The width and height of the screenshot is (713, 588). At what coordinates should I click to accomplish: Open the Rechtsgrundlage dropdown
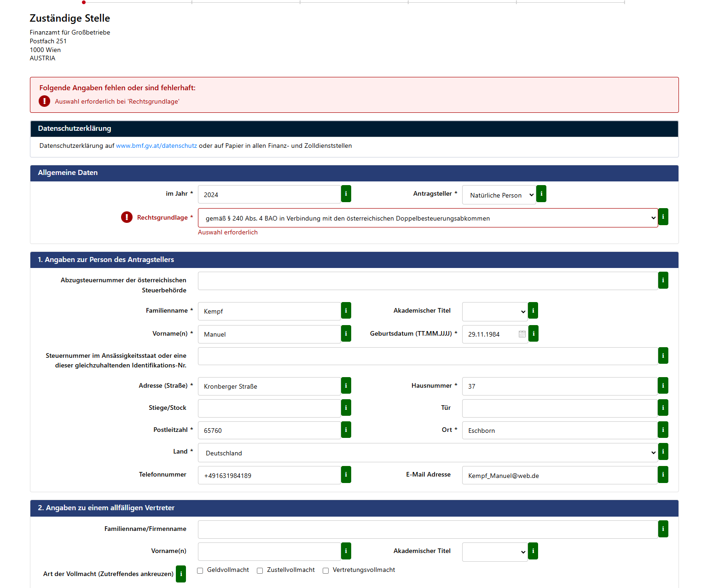428,218
